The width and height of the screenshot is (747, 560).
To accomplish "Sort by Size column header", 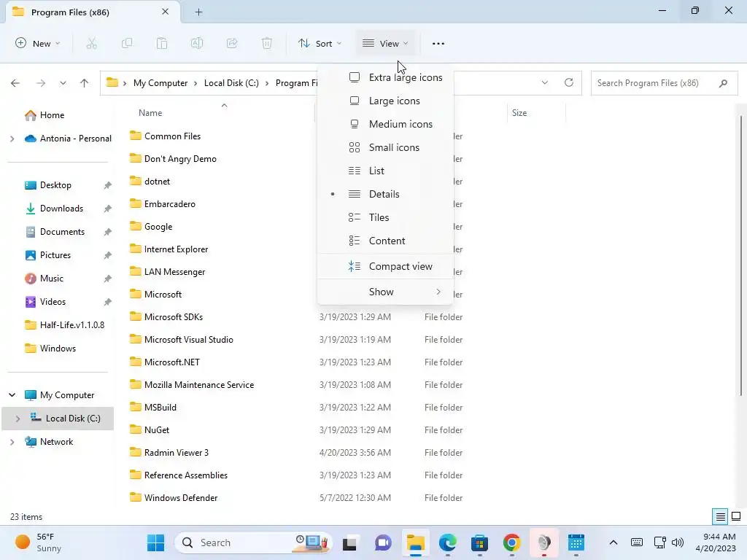I will (x=519, y=113).
